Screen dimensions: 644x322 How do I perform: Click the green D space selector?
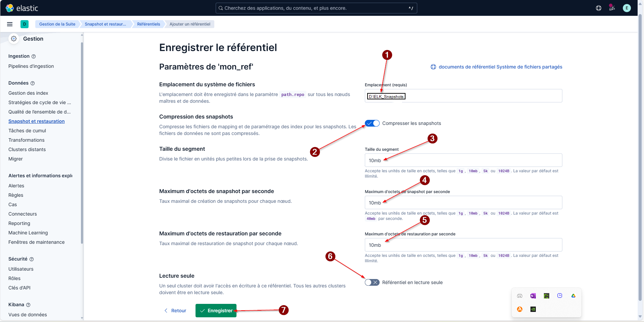pos(25,24)
